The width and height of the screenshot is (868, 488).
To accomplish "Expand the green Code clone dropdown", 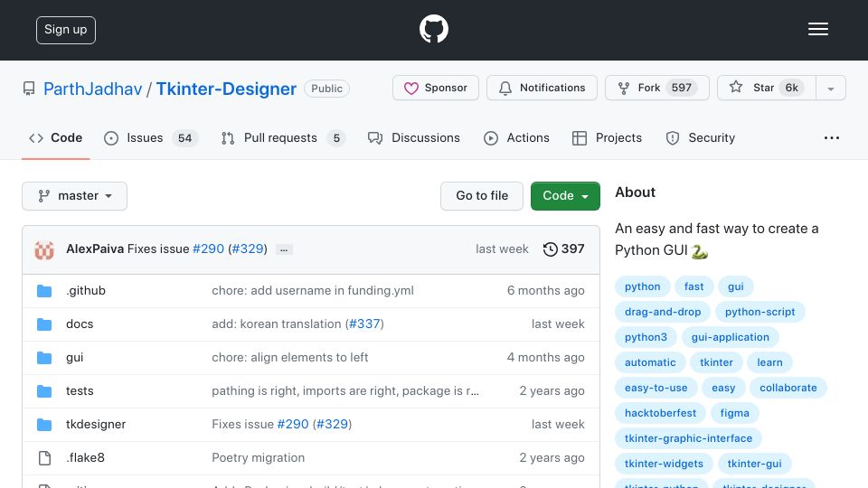I will (x=565, y=196).
